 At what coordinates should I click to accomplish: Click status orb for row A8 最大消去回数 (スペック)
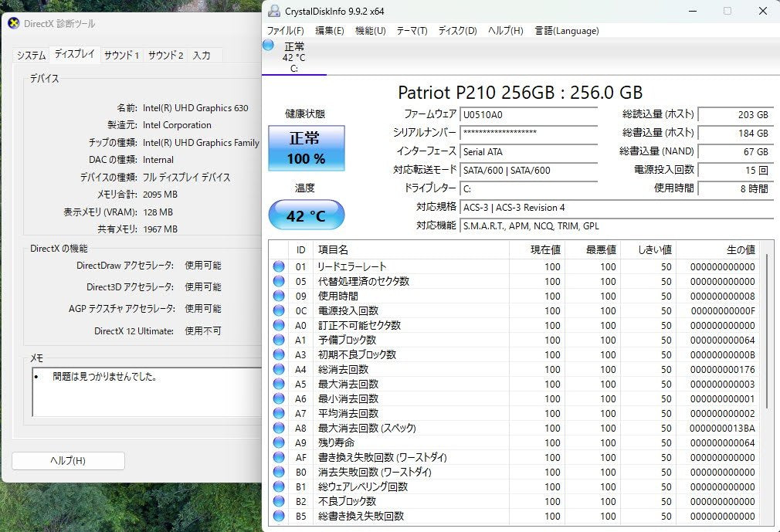279,428
